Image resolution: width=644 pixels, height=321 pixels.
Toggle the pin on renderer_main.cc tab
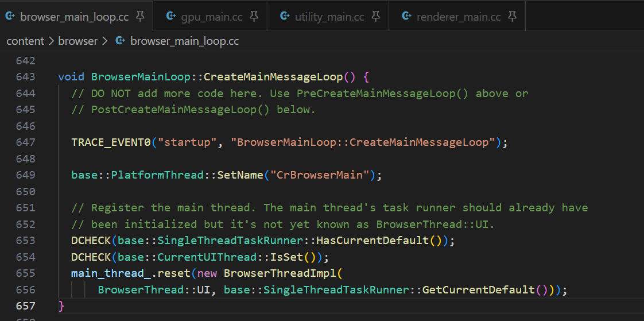click(x=513, y=17)
